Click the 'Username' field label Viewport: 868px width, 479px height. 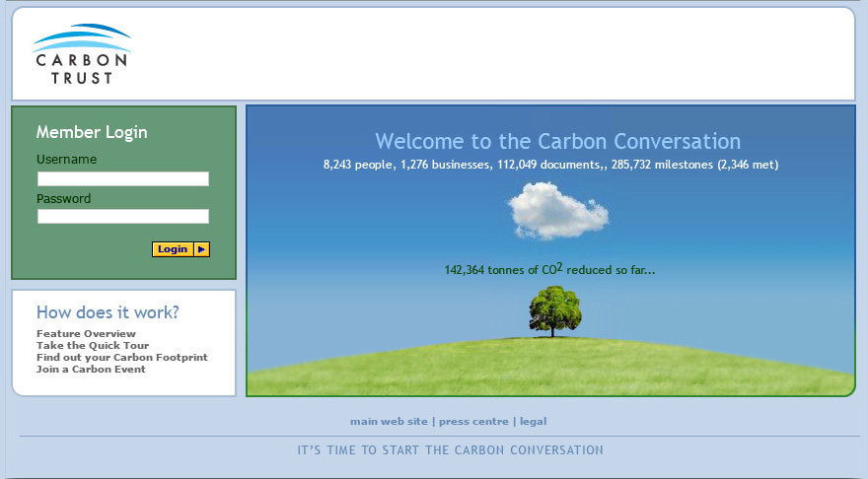point(66,160)
